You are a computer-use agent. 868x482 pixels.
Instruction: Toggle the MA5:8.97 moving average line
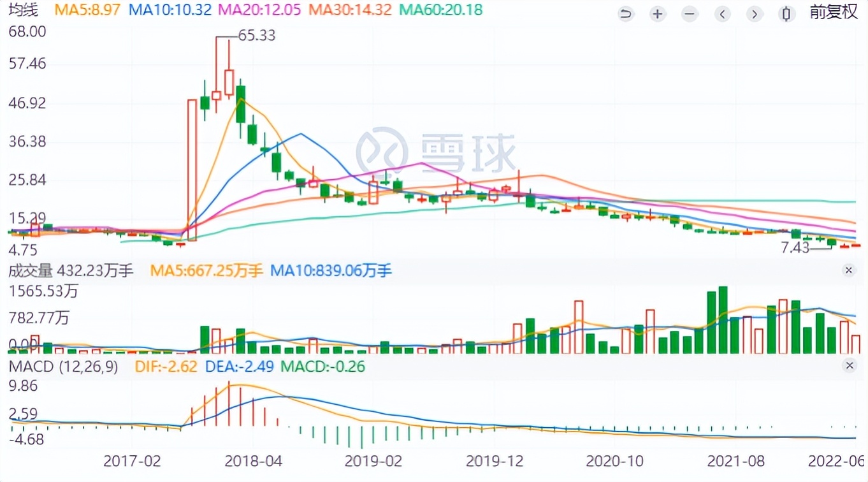pyautogui.click(x=89, y=10)
